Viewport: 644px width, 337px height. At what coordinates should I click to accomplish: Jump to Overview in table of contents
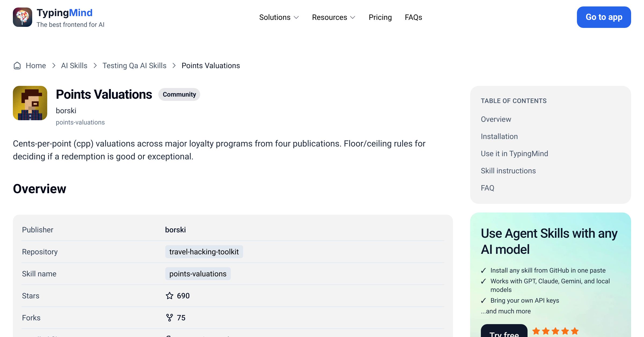(496, 119)
